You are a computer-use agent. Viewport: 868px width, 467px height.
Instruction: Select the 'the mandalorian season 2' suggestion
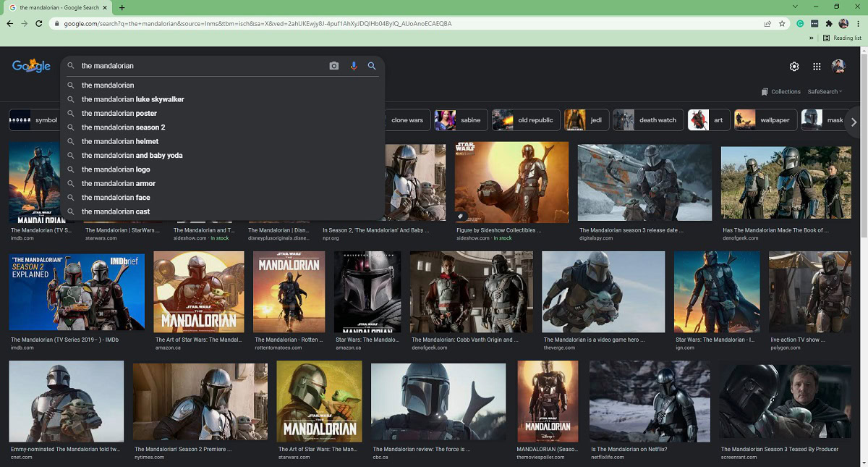pyautogui.click(x=123, y=127)
